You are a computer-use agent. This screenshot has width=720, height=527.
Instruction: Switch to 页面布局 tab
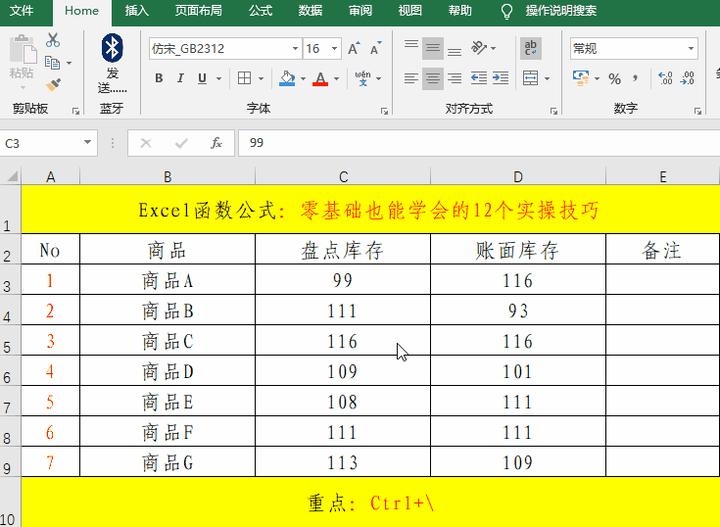198,11
